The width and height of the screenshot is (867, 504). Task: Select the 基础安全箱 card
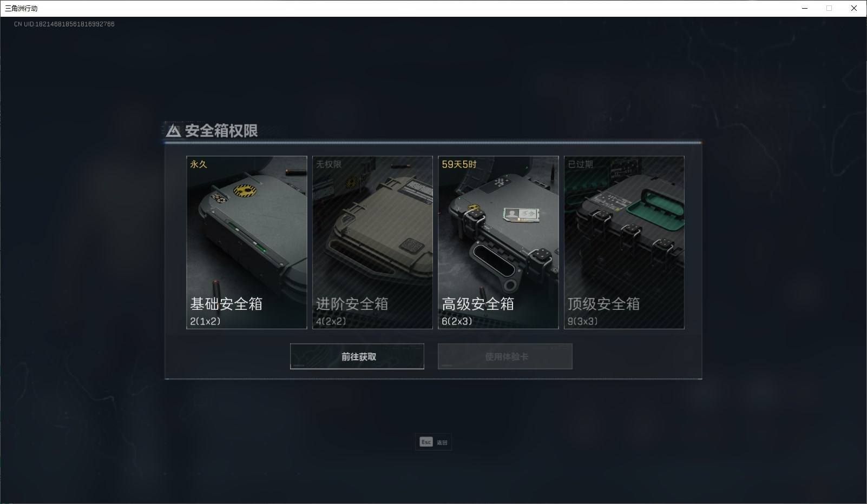click(247, 242)
